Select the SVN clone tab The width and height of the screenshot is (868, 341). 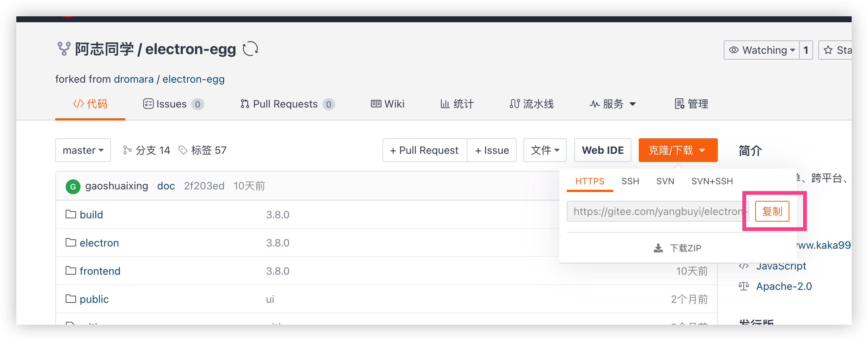(x=665, y=181)
